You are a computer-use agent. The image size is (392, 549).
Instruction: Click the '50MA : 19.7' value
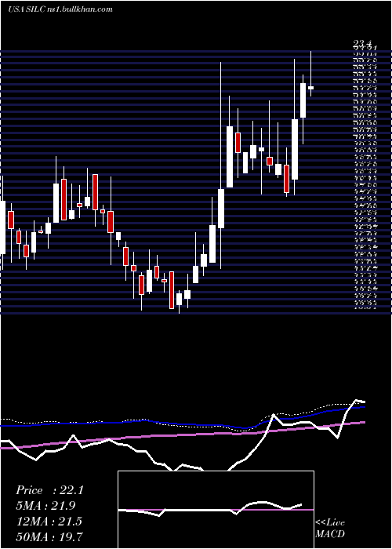(x=49, y=536)
